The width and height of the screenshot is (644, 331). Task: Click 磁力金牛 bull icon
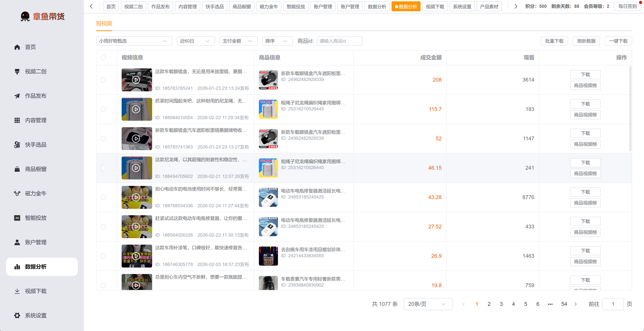click(x=17, y=194)
